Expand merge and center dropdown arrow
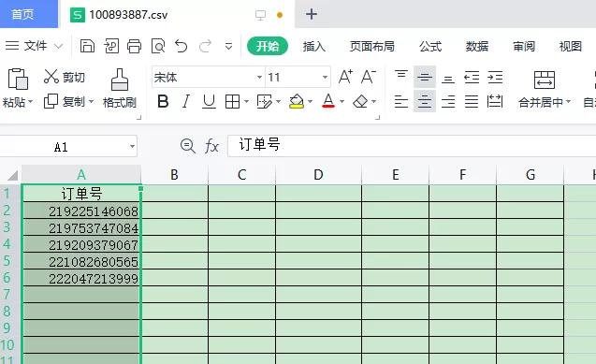The height and width of the screenshot is (364, 596). click(x=569, y=101)
